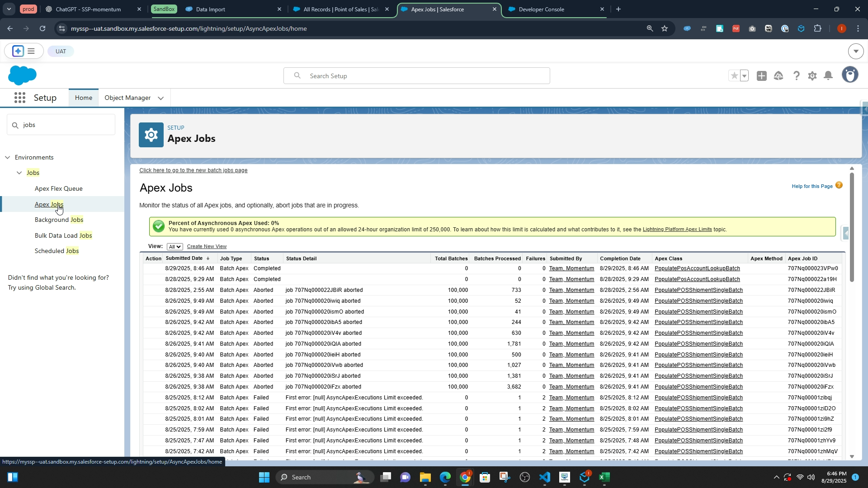Click the user profile avatar icon
Screen dimensions: 868x488
pyautogui.click(x=850, y=75)
